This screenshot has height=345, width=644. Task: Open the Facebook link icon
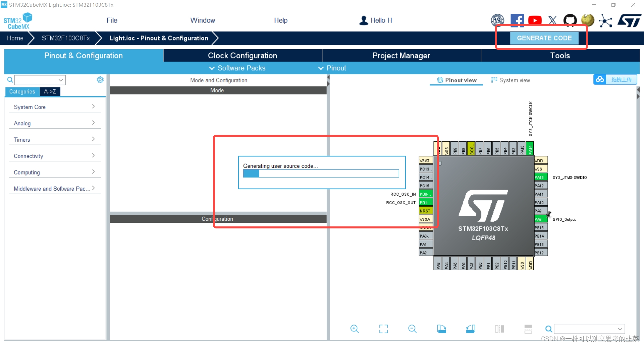point(517,20)
